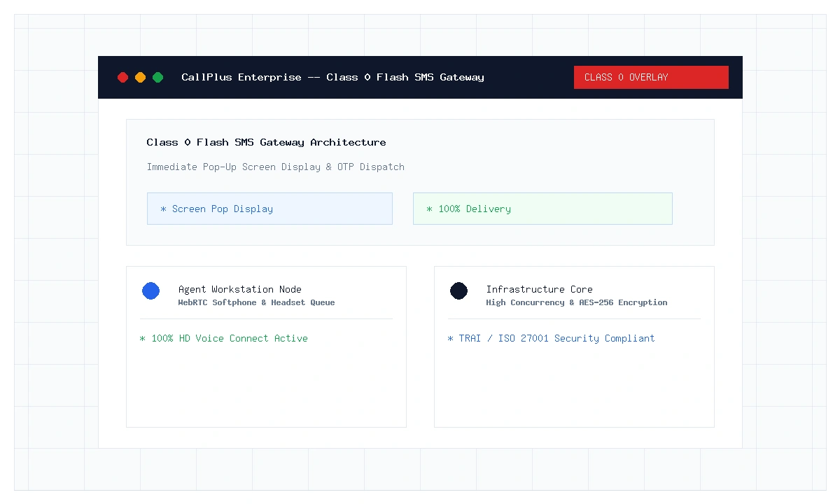Click the red CLASS 0 OVERLAY button
840x504 pixels.
pos(651,77)
